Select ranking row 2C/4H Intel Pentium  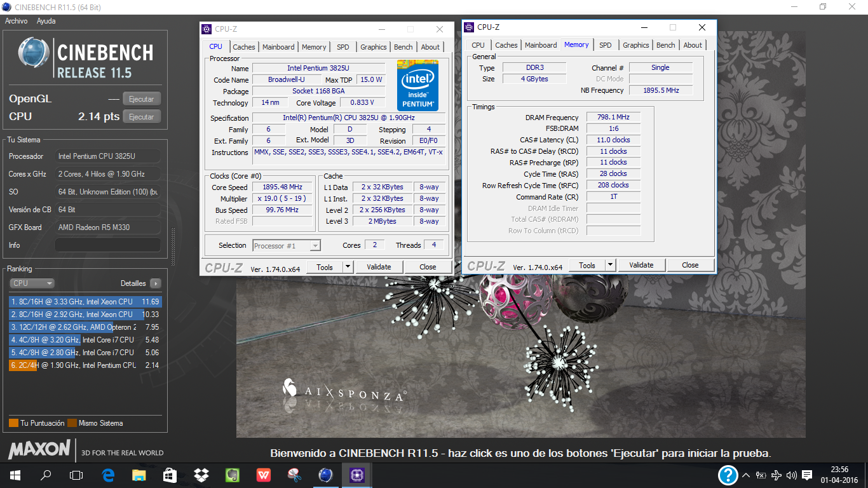85,365
